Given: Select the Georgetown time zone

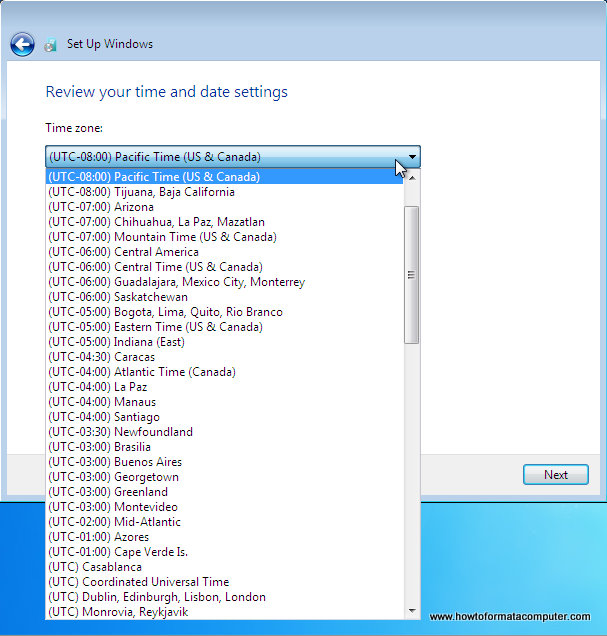Looking at the screenshot, I should (225, 477).
